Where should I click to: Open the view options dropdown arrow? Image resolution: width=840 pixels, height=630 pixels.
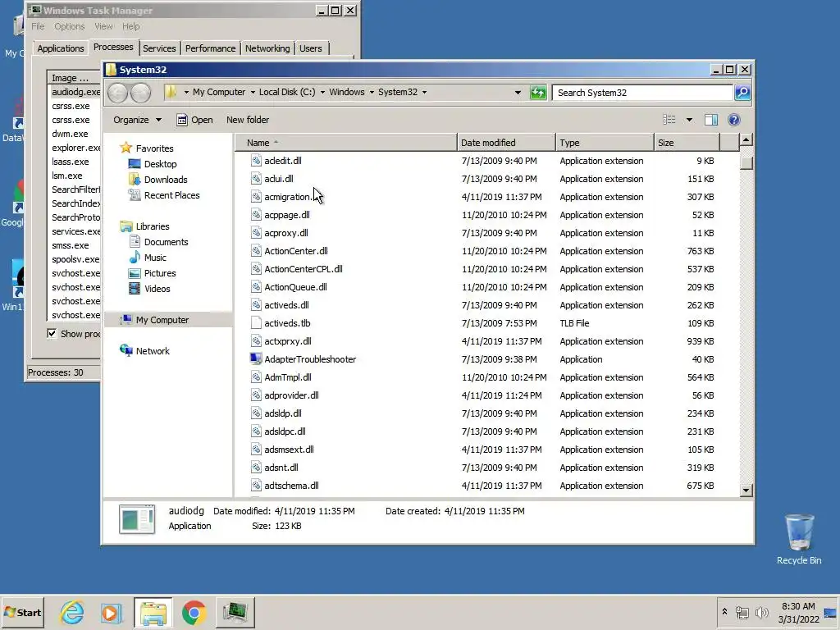coord(689,120)
